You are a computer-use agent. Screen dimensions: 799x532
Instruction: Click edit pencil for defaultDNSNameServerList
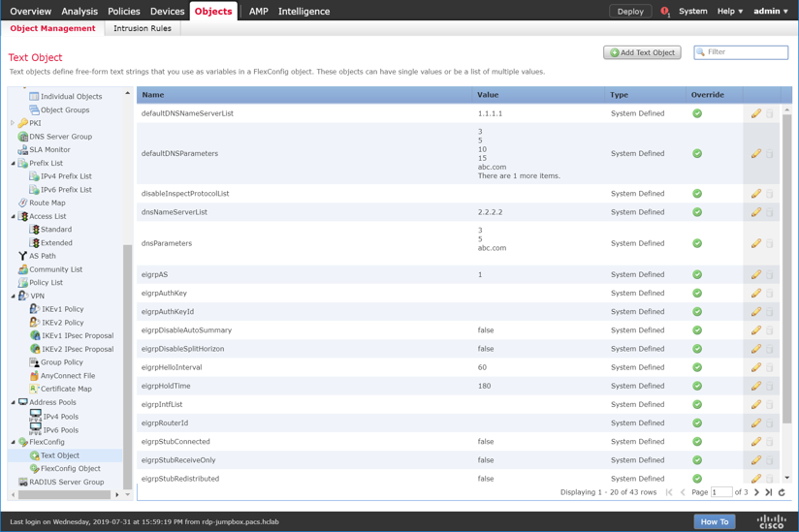755,113
